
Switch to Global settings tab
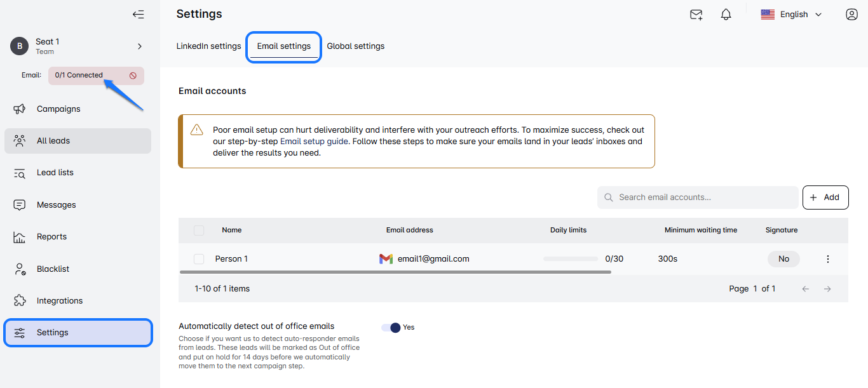355,46
